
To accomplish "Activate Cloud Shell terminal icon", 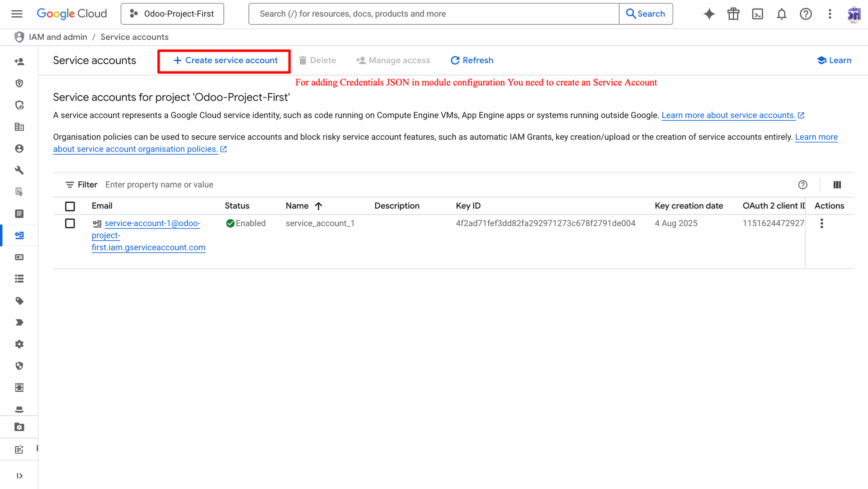I will [x=757, y=14].
